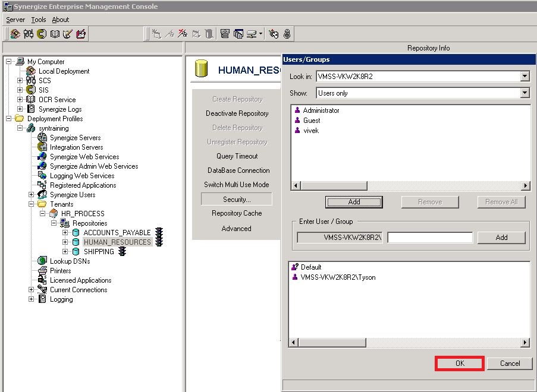
Task: Click the Synergize Logs tree icon
Action: coord(31,109)
